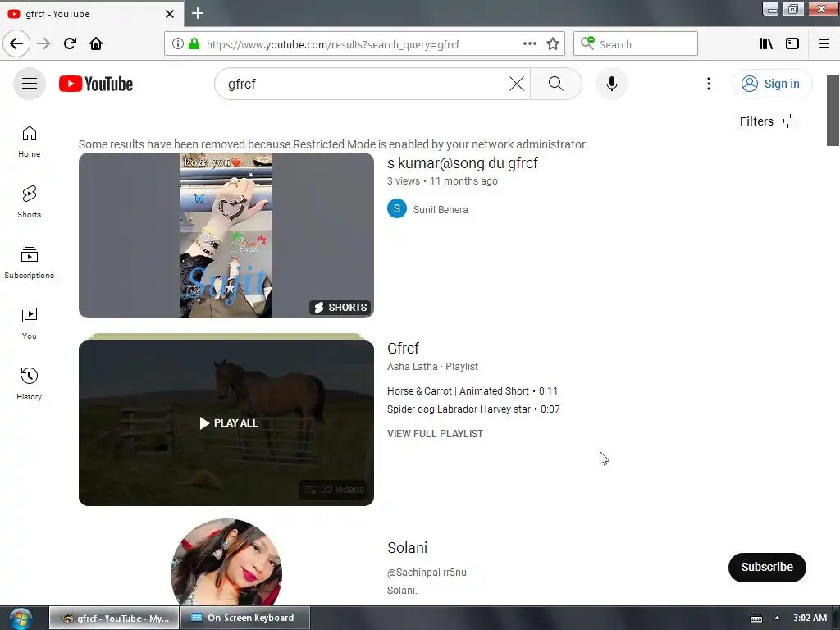This screenshot has height=630, width=840.
Task: Open Subscriptions in the sidebar
Action: (29, 263)
